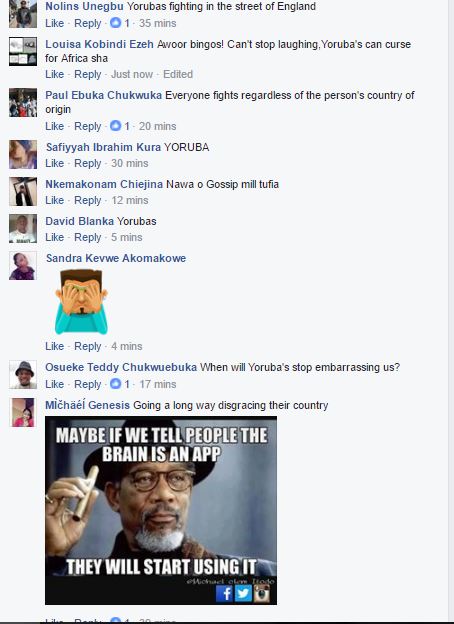View edit history via Edited label
The width and height of the screenshot is (454, 624).
(x=178, y=74)
